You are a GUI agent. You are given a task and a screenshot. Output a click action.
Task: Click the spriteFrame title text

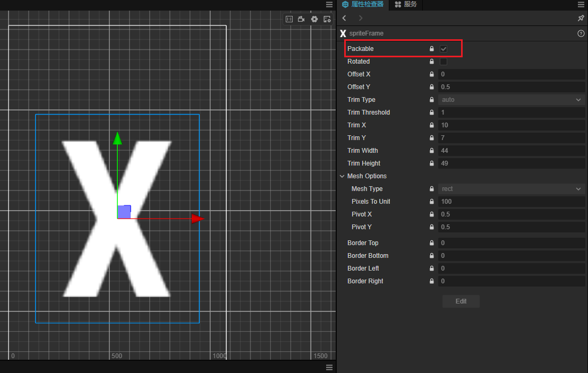tap(367, 33)
